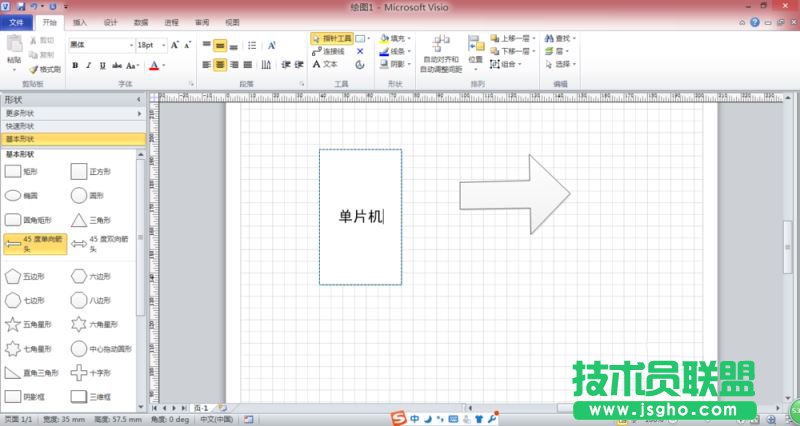Open the Rectangle tool dropdown arrow
Image resolution: width=800 pixels, height=426 pixels.
pos(369,38)
